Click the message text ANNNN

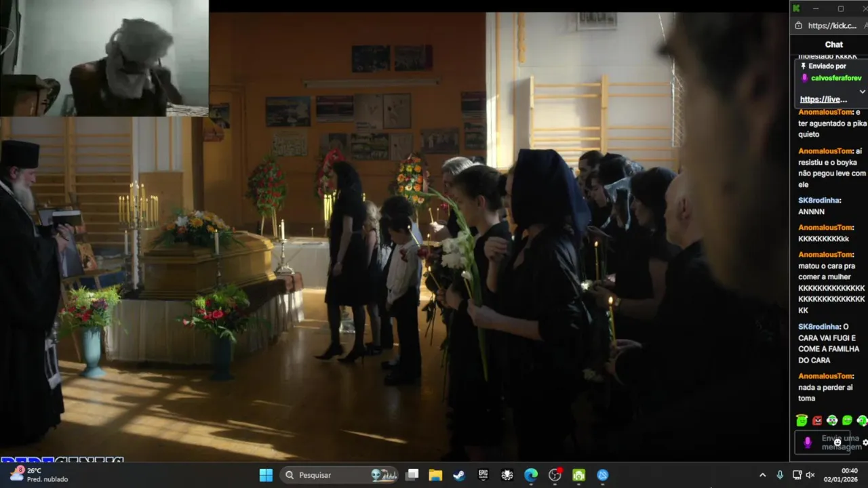pos(811,211)
